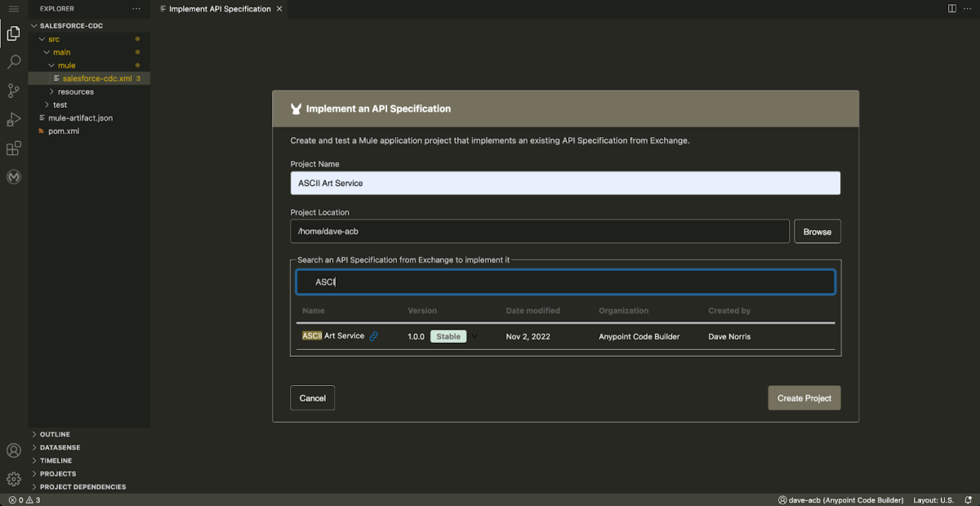This screenshot has width=980, height=506.
Task: Expand the OUTLINE section
Action: point(53,434)
